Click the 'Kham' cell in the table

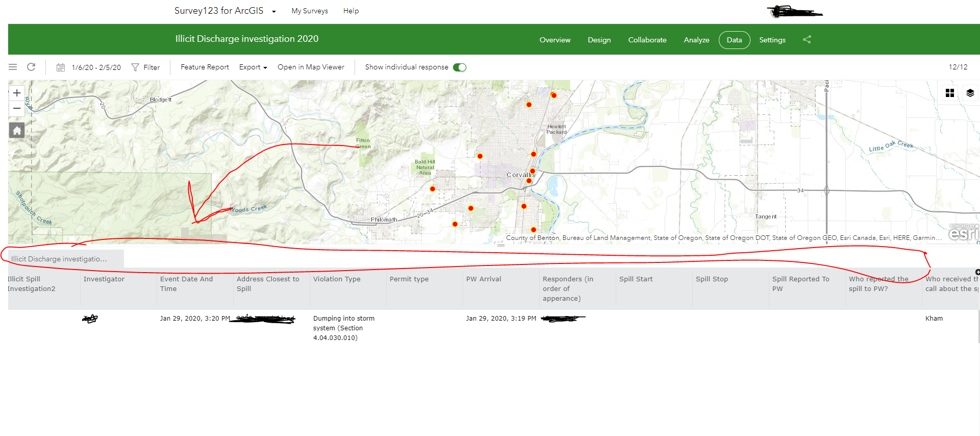click(934, 318)
